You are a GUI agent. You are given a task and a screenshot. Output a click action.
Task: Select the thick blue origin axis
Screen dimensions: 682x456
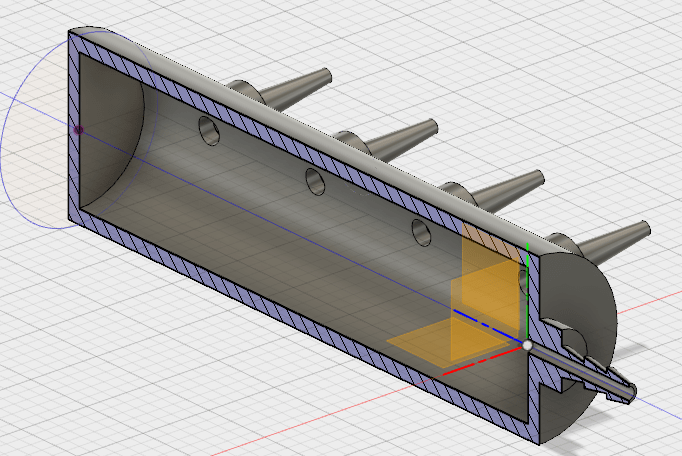487,326
